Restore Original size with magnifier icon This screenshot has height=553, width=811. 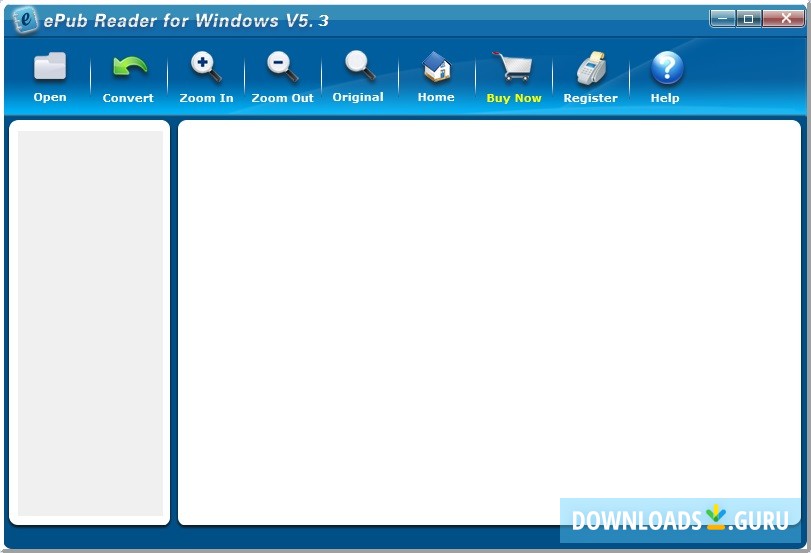coord(360,66)
